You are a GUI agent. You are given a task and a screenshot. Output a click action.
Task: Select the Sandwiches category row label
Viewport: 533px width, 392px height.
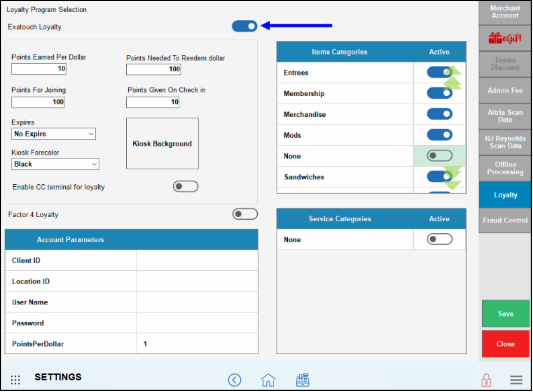point(304,177)
